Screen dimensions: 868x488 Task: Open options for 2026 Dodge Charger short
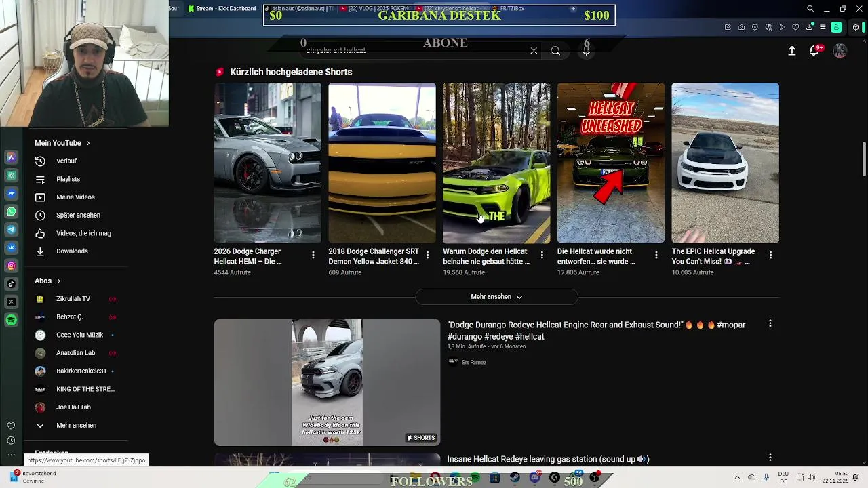(313, 255)
